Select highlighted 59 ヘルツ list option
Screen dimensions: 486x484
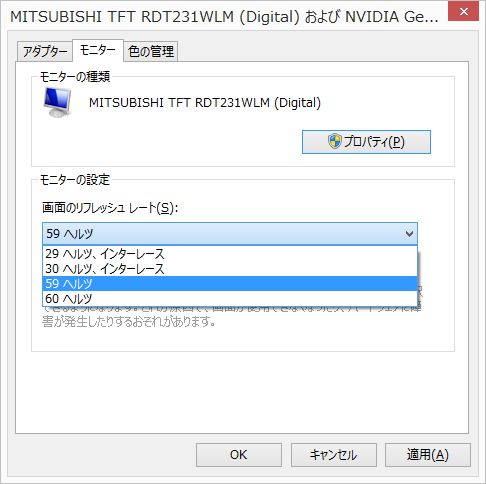230,284
